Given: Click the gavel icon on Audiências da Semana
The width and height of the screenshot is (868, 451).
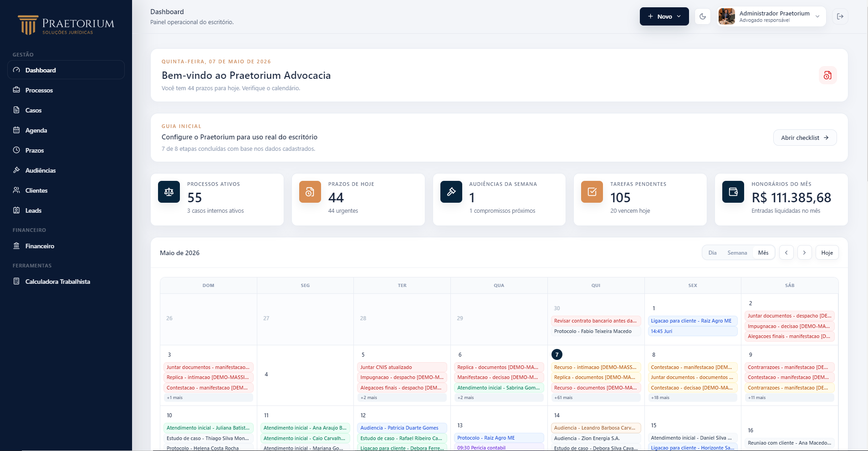Looking at the screenshot, I should [451, 192].
